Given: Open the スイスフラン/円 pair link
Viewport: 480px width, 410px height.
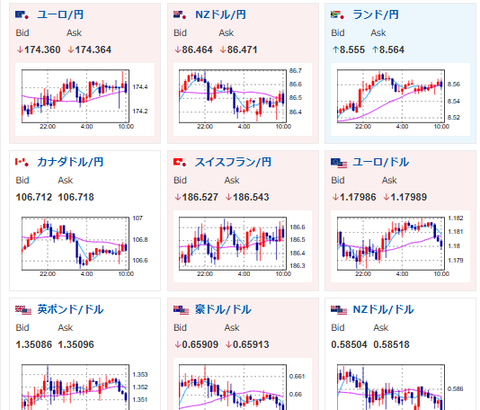Looking at the screenshot, I should [233, 162].
